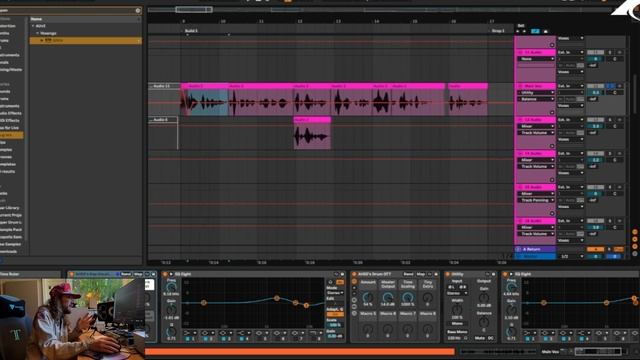Toggle expanded display triangle on first EQ Eight
Viewport: 640px width, 360px height.
pos(171,274)
